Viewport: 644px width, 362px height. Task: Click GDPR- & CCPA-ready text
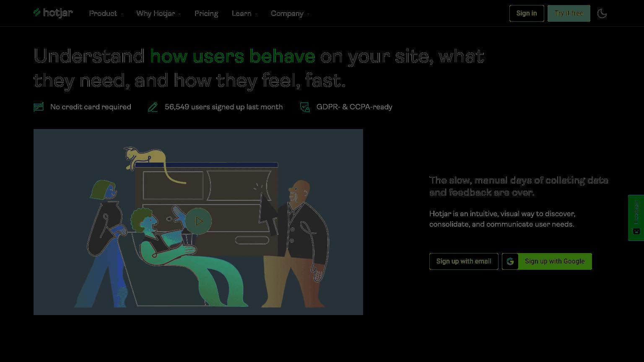[x=354, y=107]
